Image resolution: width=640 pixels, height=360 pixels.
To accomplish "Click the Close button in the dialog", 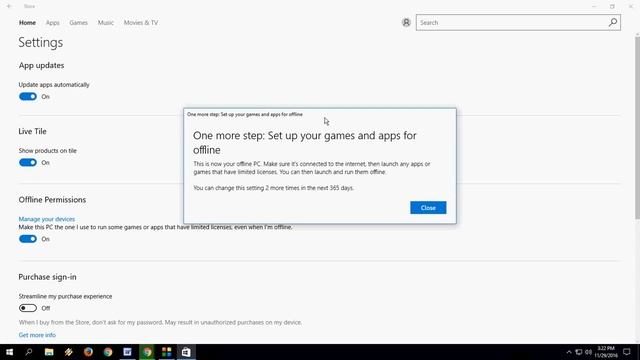I will 428,208.
